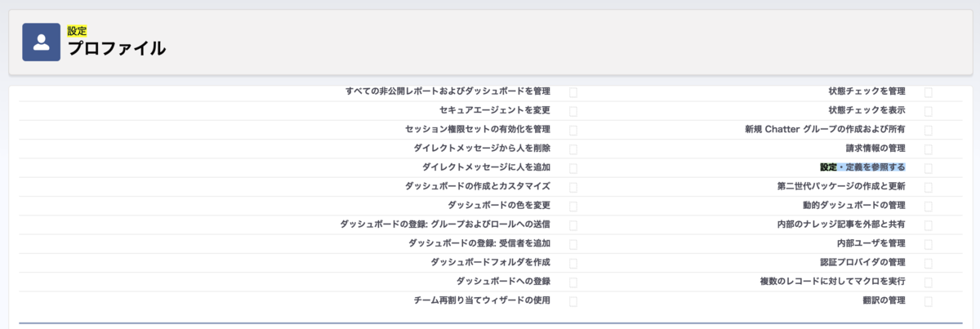The width and height of the screenshot is (980, 329).
Task: Click the セキュアエージェントを変更 label text
Action: pos(495,109)
